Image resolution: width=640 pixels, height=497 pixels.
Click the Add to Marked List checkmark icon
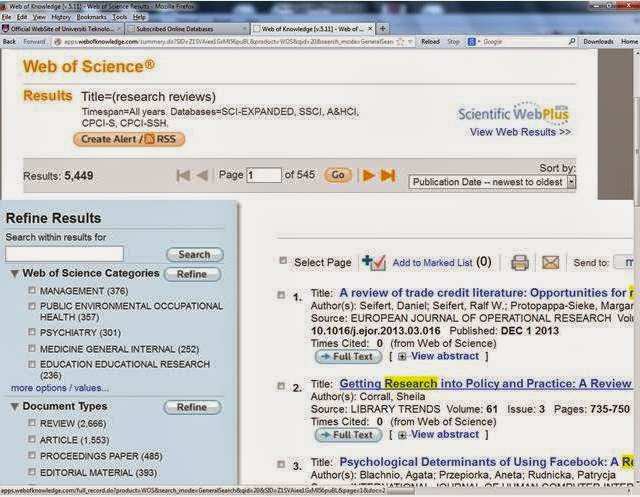tap(373, 262)
